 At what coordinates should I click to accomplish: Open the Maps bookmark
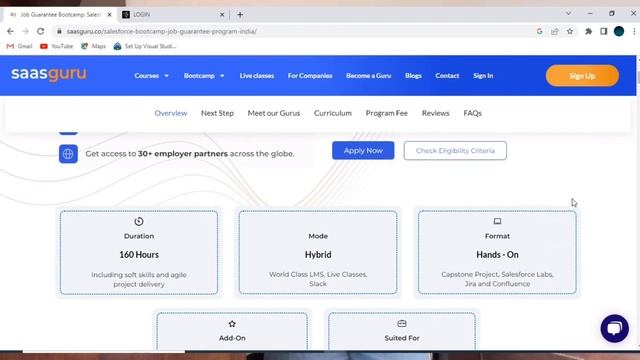point(93,47)
